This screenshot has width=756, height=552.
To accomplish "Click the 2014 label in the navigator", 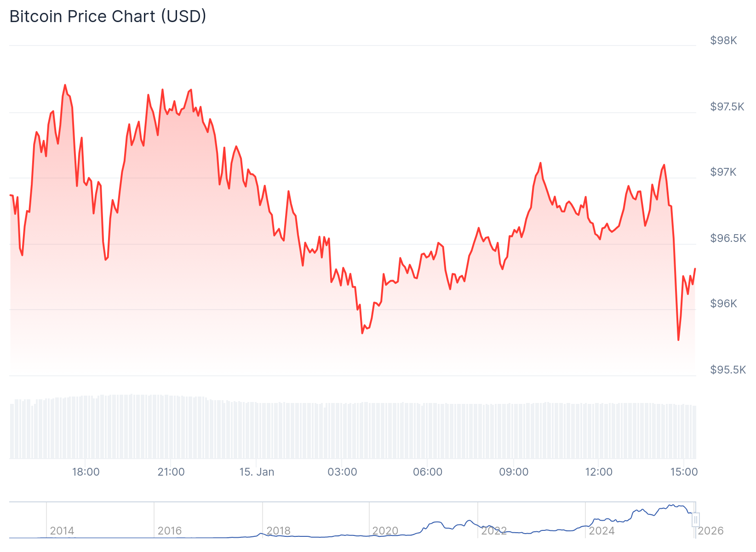I will tap(62, 531).
